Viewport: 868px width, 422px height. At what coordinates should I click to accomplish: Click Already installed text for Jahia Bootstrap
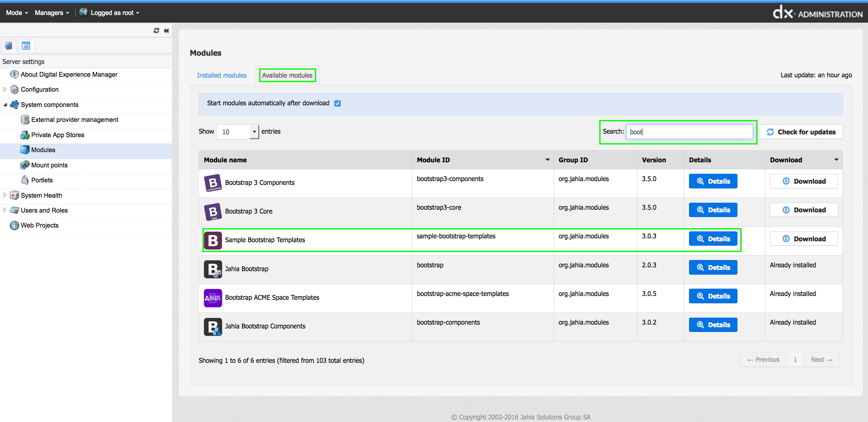coord(793,265)
